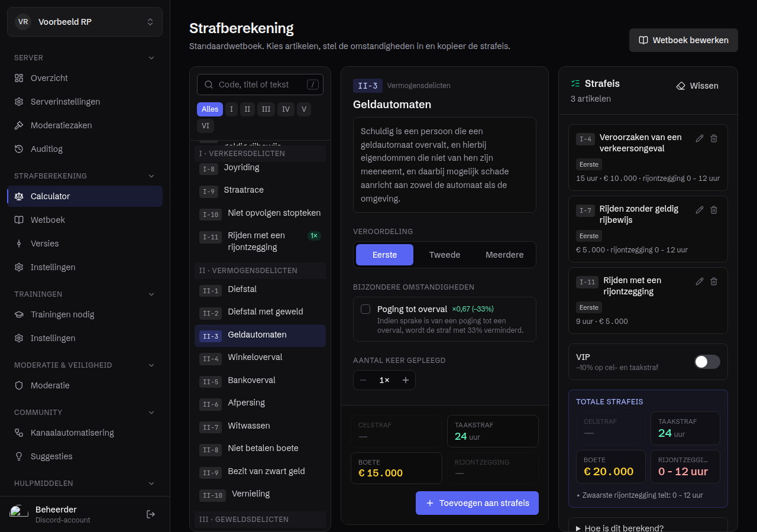
Task: Expand 'Hoe is dit berekend?' details
Action: pos(648,528)
